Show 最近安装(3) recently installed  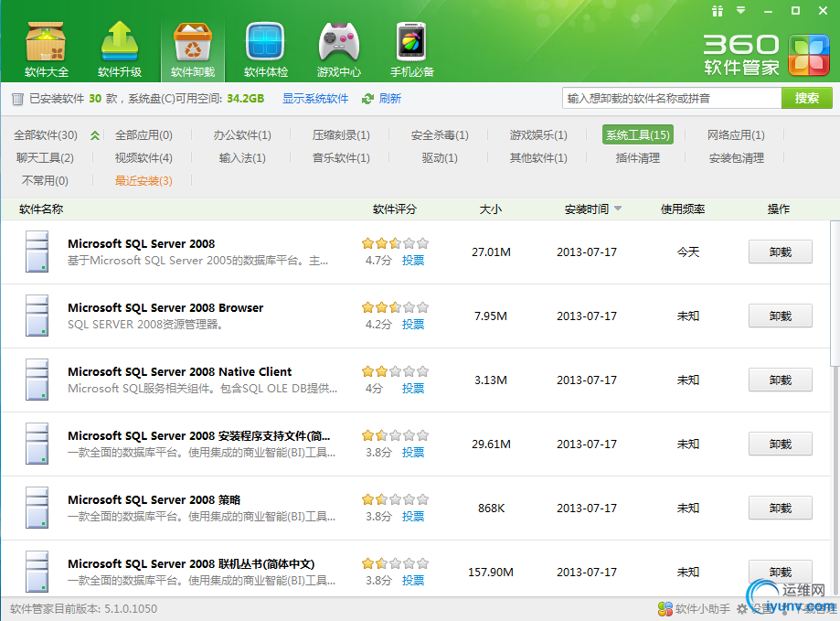tap(144, 181)
